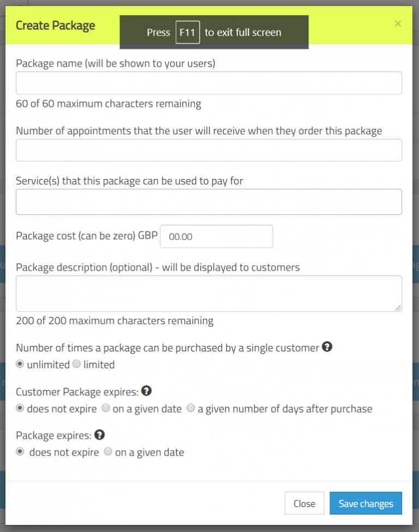Screen dimensions: 419x532
Task: Click the number of appointments field
Action: (x=209, y=150)
